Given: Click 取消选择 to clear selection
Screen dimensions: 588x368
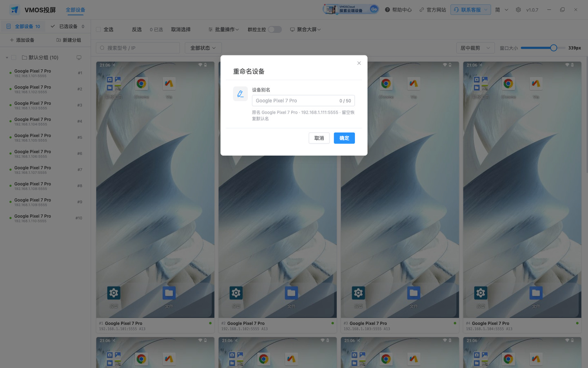Looking at the screenshot, I should 181,29.
